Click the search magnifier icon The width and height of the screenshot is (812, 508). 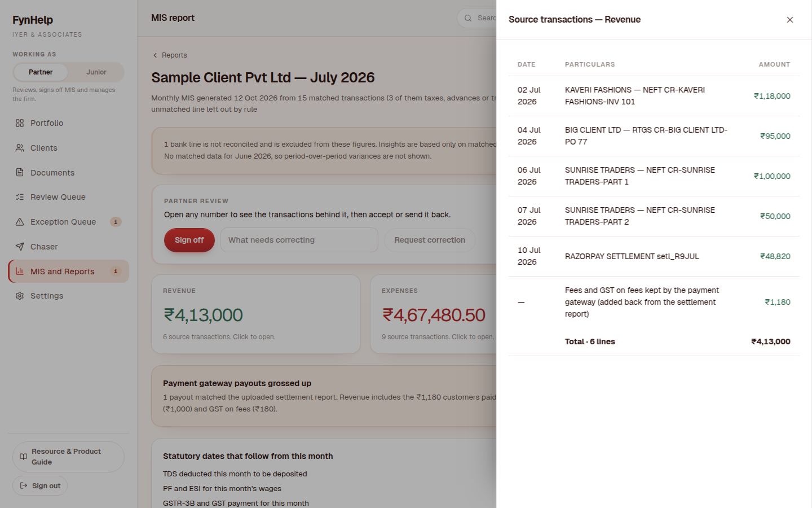pos(467,18)
